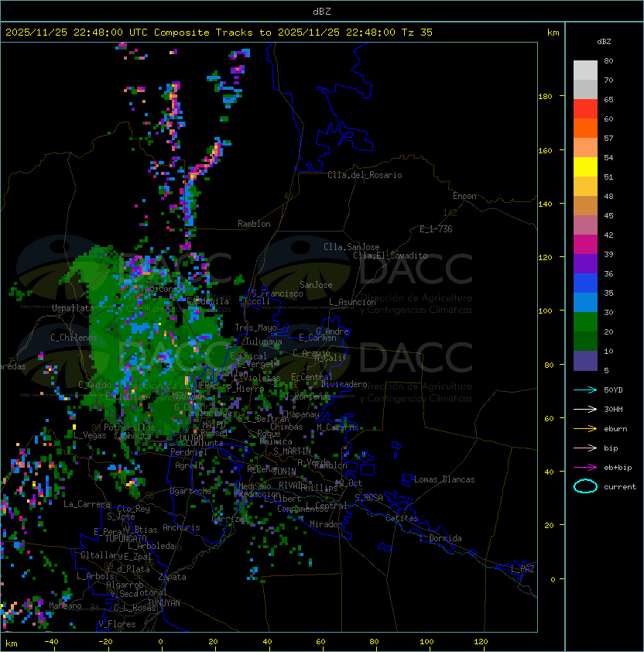
Task: Click the 'dBZ' title at the top
Action: pos(322,11)
